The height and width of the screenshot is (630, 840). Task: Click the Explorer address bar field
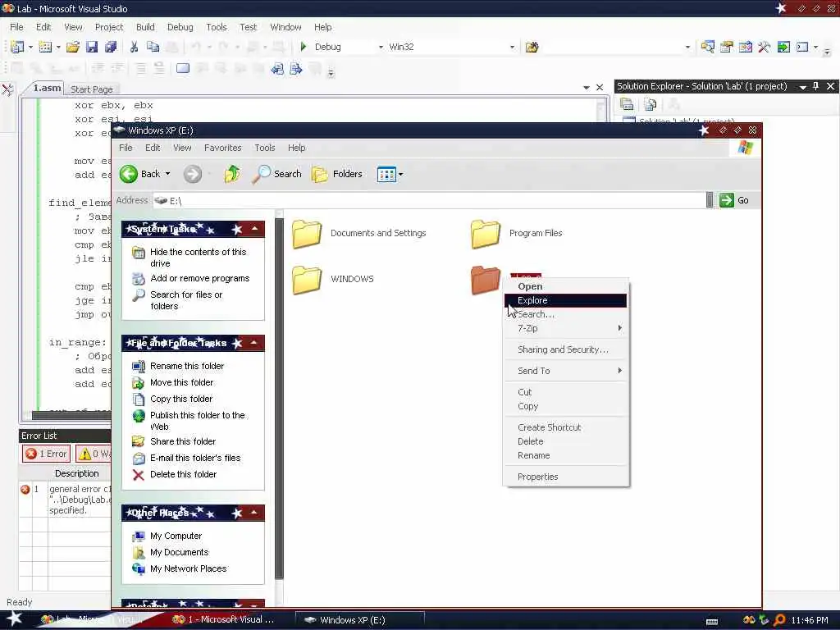coord(430,200)
